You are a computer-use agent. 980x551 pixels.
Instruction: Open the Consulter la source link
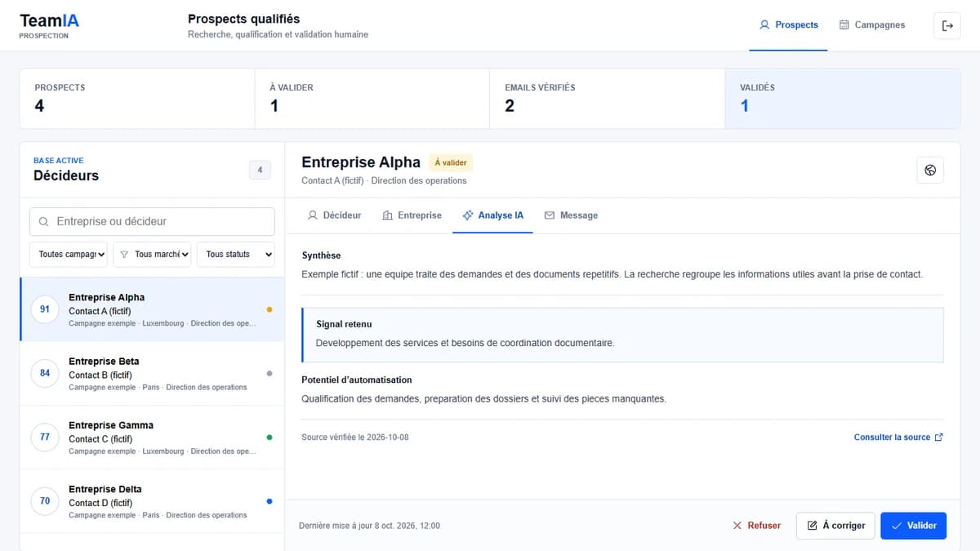click(898, 438)
